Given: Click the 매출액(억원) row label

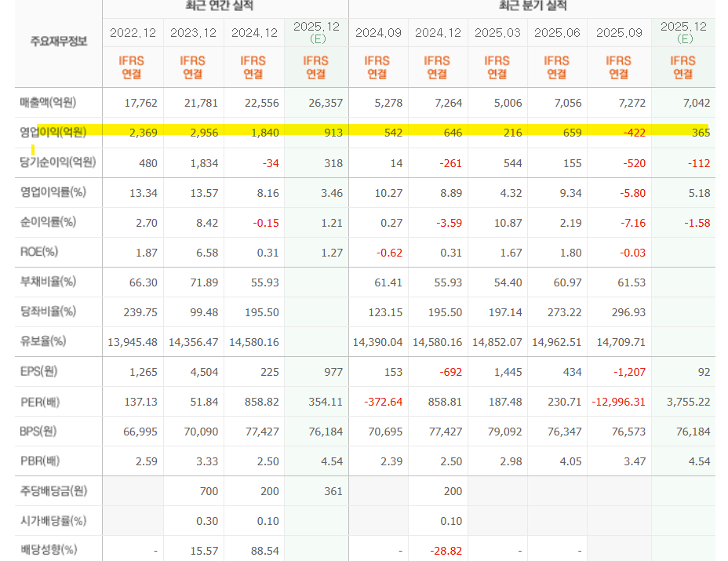Looking at the screenshot, I should 48,103.
